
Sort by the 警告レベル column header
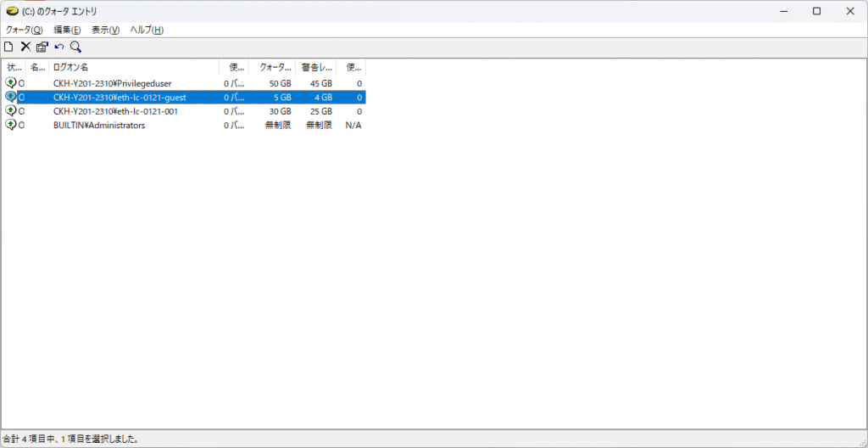click(x=315, y=67)
